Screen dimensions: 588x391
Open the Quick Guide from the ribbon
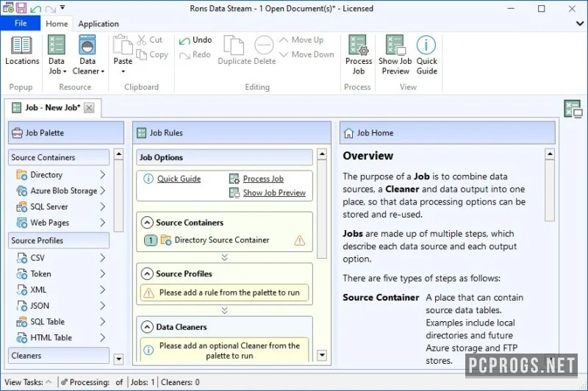(427, 55)
